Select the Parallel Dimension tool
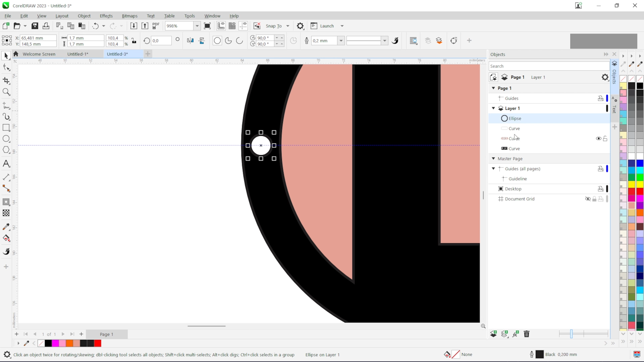644x362 pixels. 6,177
